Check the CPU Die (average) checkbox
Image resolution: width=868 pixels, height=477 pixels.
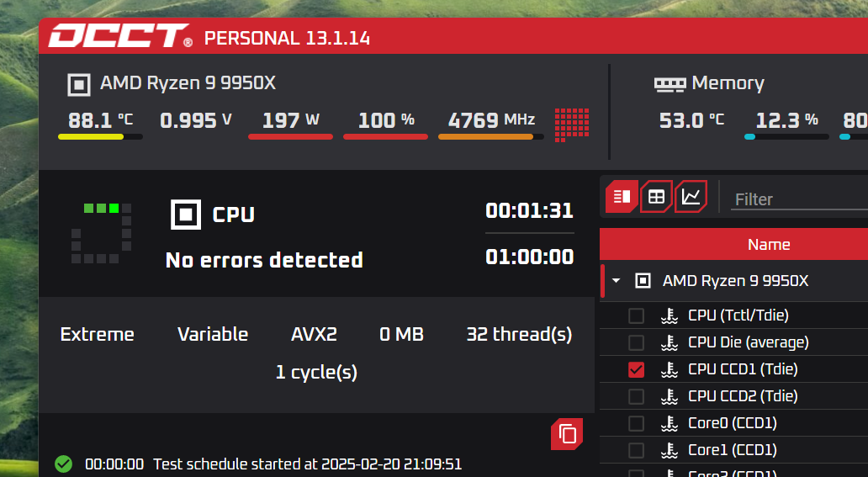(x=637, y=342)
